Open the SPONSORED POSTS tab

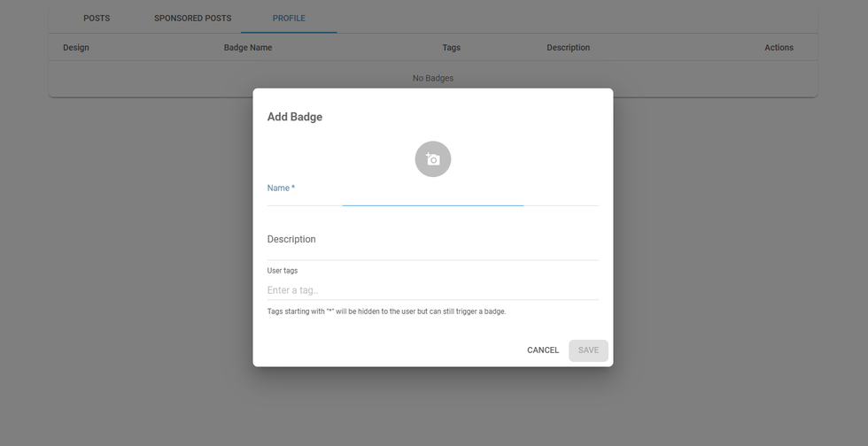pyautogui.click(x=192, y=19)
